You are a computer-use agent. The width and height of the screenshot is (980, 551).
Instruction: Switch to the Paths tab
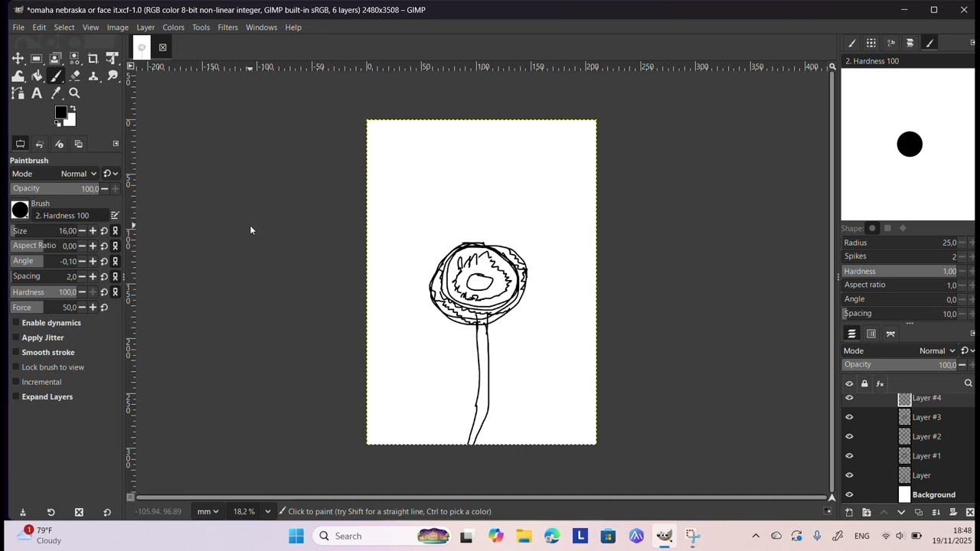tap(890, 334)
